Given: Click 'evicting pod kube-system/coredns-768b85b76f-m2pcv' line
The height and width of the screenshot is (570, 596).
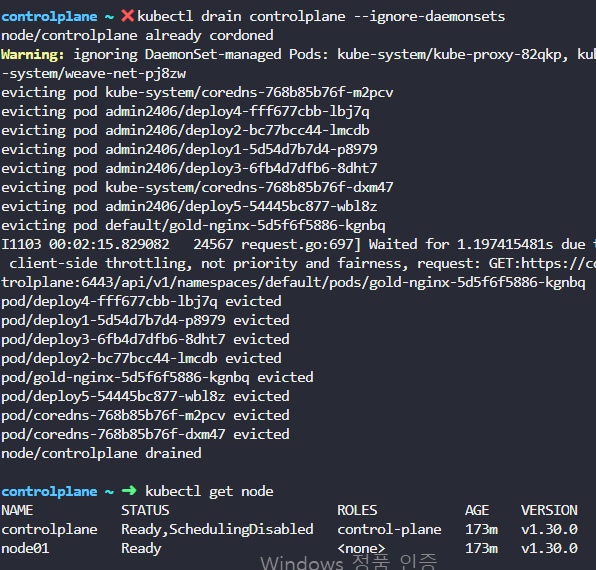Looking at the screenshot, I should click(x=197, y=93).
